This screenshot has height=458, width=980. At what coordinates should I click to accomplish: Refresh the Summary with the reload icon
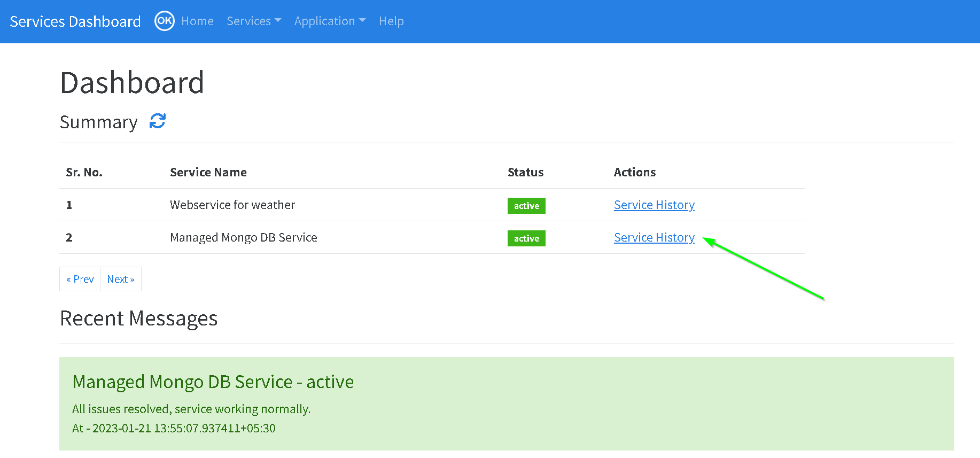tap(158, 121)
